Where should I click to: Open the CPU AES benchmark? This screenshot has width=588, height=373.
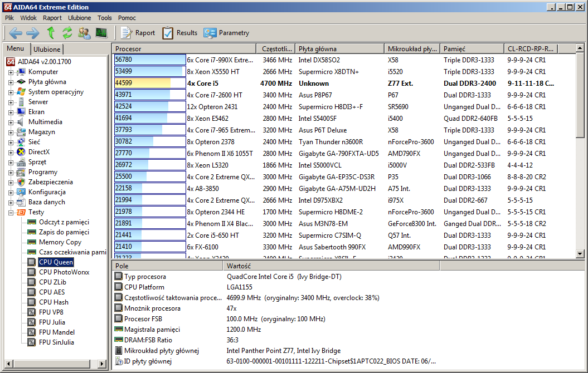(x=52, y=292)
